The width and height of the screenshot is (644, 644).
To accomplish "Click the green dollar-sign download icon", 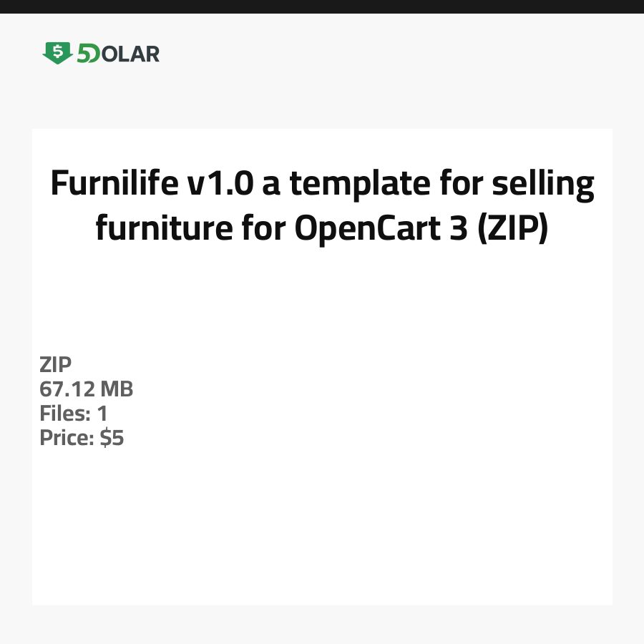I will click(x=57, y=53).
